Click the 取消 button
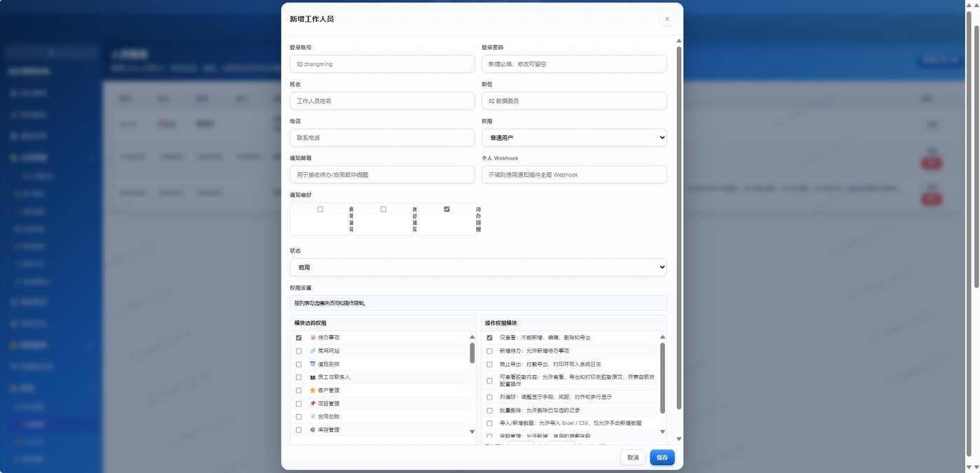Screen dimensions: 980x473 (x=633, y=458)
